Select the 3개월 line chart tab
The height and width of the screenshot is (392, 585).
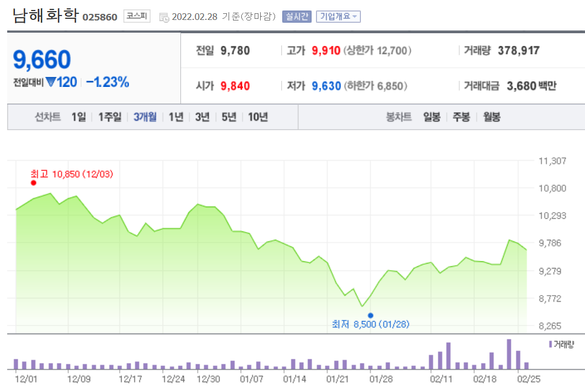point(145,117)
